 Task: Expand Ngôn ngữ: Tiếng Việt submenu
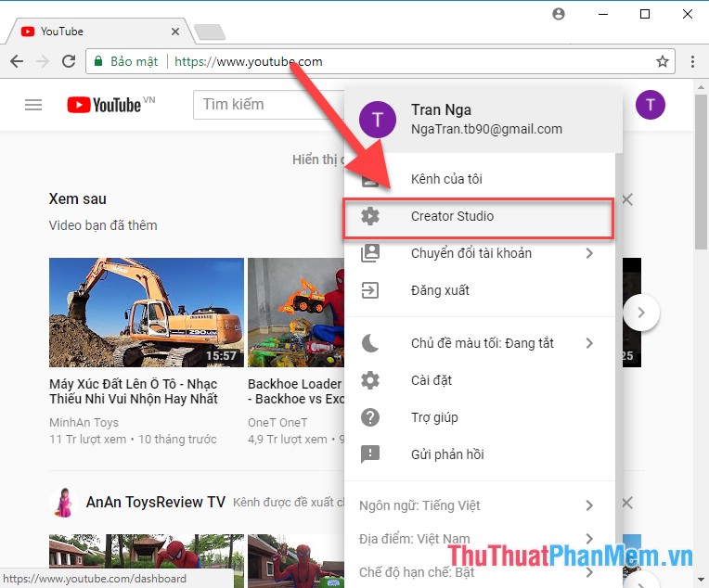point(479,505)
